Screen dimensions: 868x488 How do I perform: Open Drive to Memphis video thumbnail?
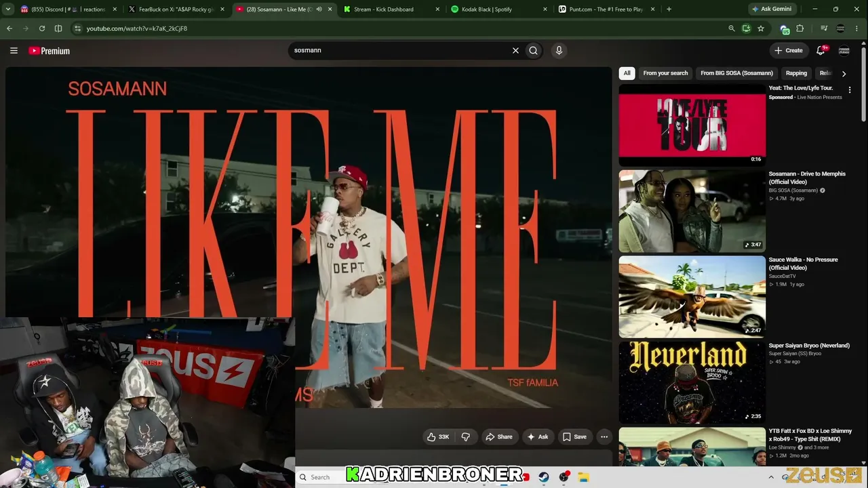(x=692, y=211)
